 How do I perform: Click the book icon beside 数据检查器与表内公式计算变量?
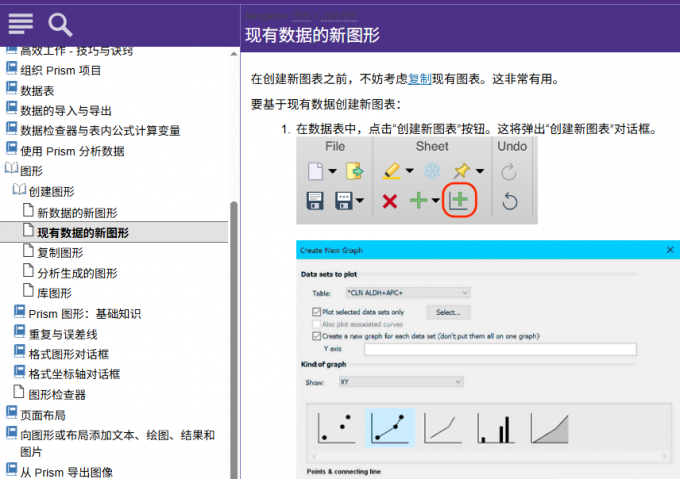pos(11,128)
